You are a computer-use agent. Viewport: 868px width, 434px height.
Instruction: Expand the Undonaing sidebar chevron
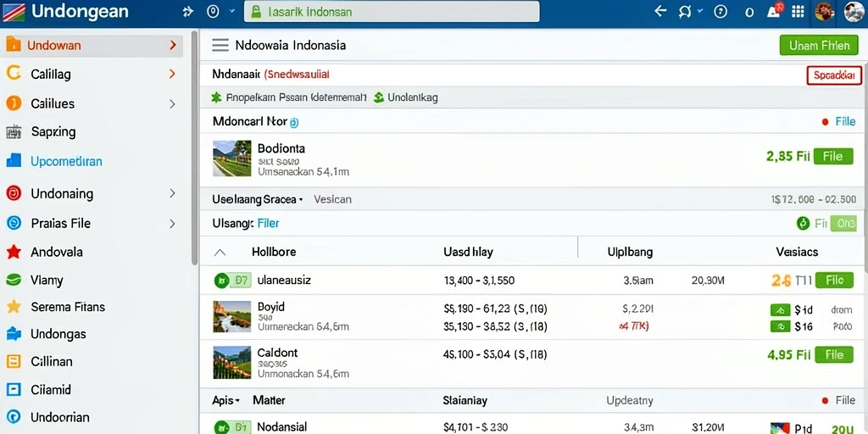point(172,193)
